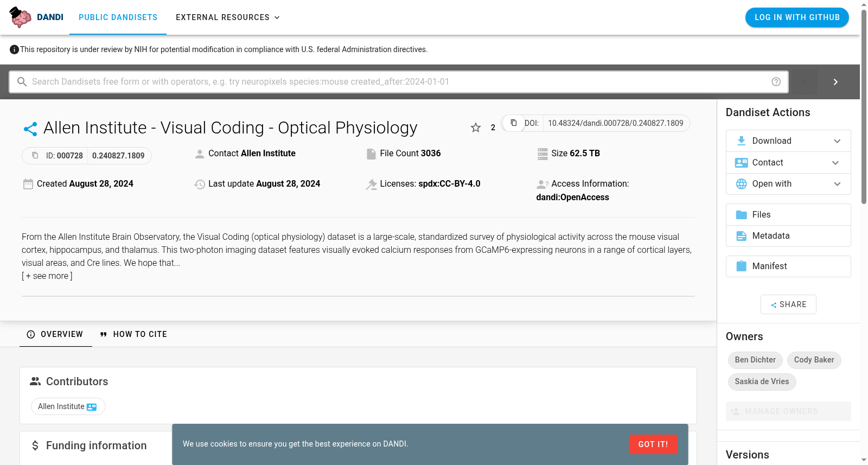This screenshot has height=465, width=868.
Task: Click calendar icon next to Created date
Action: (28, 184)
